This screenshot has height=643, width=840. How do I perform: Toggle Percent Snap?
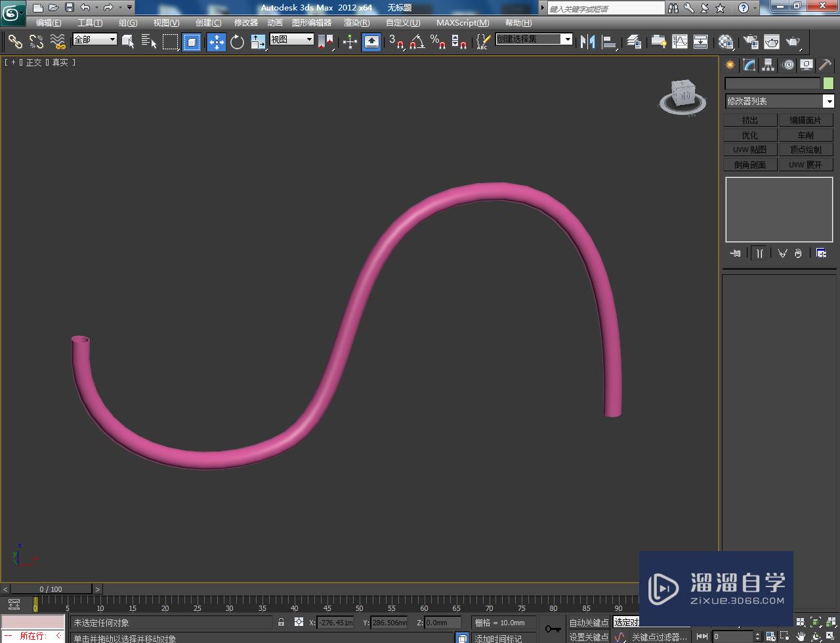point(438,41)
